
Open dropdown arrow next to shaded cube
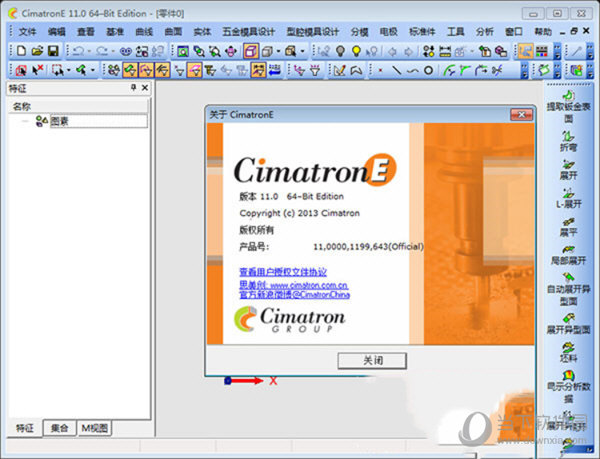tap(278, 51)
